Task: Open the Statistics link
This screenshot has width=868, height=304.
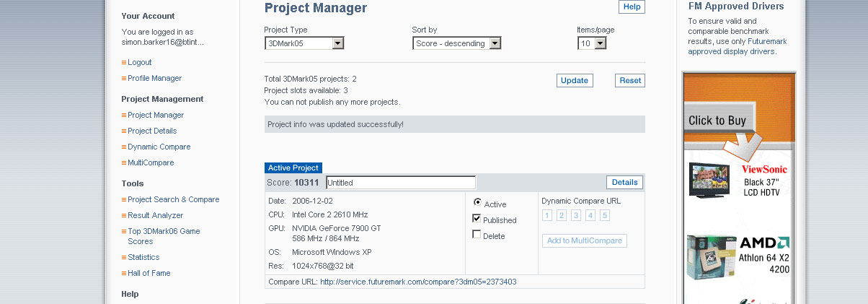Action: coord(143,257)
